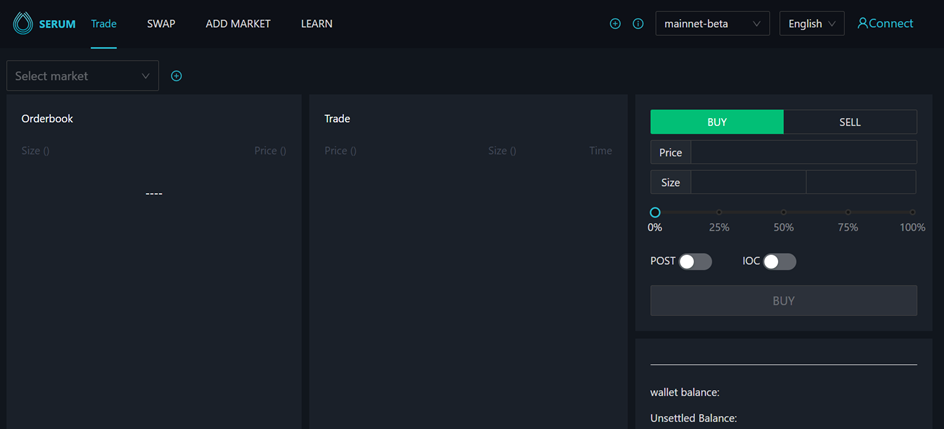
Task: Click the Orderbook panel title
Action: tap(47, 119)
